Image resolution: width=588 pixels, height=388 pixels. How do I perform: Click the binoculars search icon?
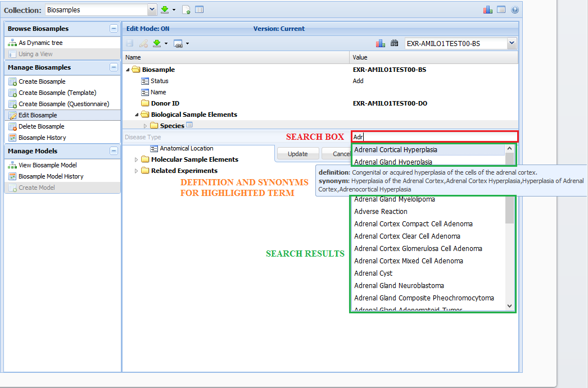point(394,43)
